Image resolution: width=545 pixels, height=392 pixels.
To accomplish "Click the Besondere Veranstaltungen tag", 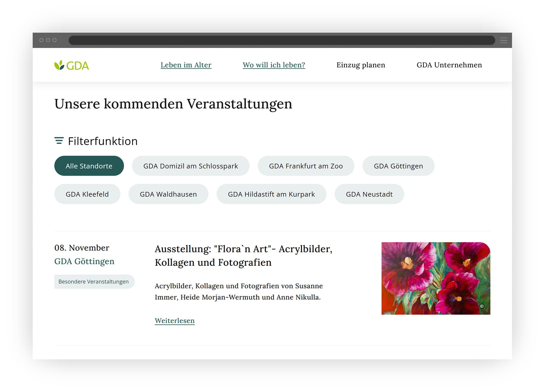I will click(94, 281).
